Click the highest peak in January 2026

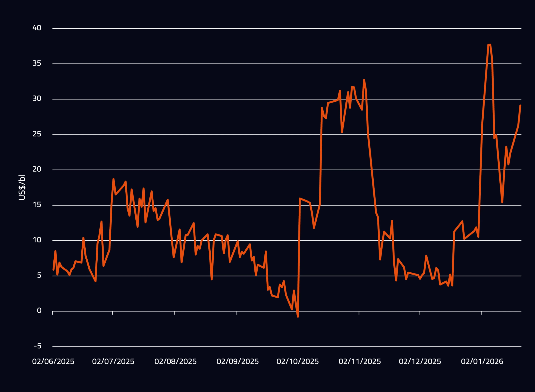(x=489, y=45)
